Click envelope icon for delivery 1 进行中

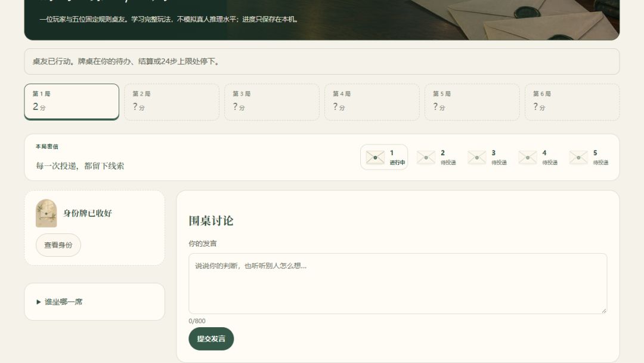point(375,158)
